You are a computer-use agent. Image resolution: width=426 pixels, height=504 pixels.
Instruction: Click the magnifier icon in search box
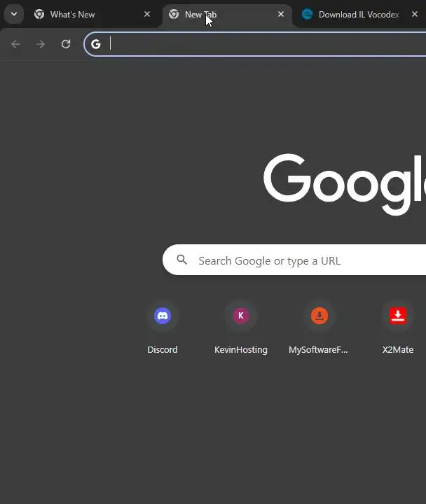[181, 260]
